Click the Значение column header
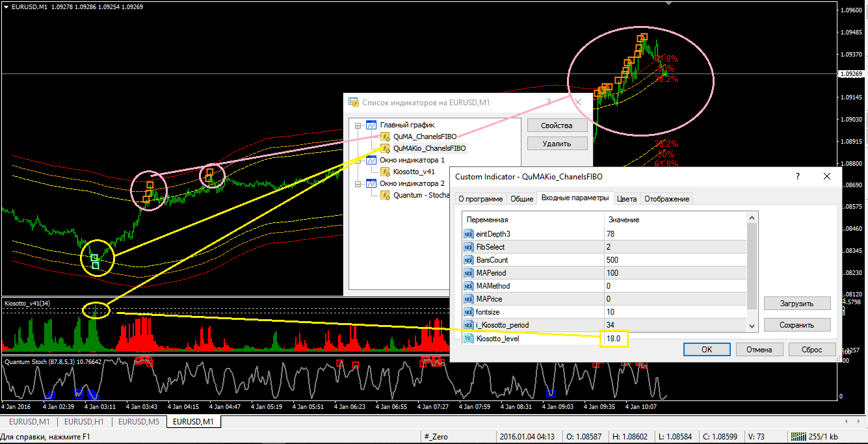 (675, 220)
